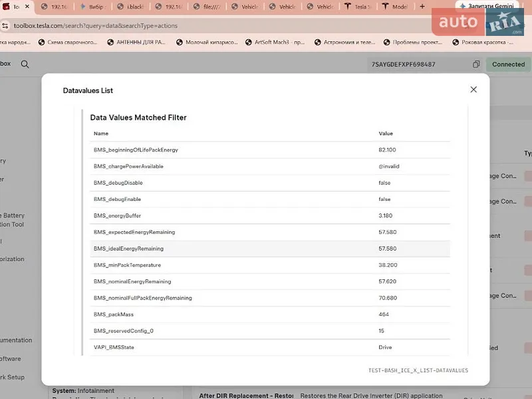
Task: Click the Запитати Gemini button
Action: 487,6
